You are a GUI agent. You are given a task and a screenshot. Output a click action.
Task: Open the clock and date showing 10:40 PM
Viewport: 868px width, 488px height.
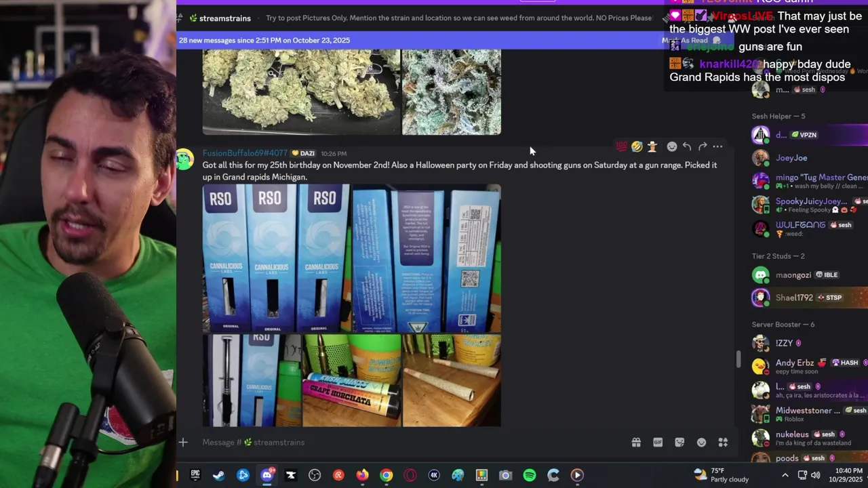pyautogui.click(x=844, y=475)
